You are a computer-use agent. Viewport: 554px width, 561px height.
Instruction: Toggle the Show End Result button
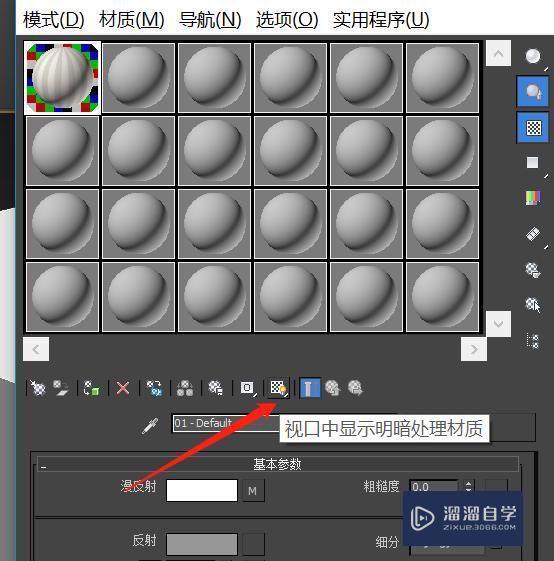pos(310,388)
